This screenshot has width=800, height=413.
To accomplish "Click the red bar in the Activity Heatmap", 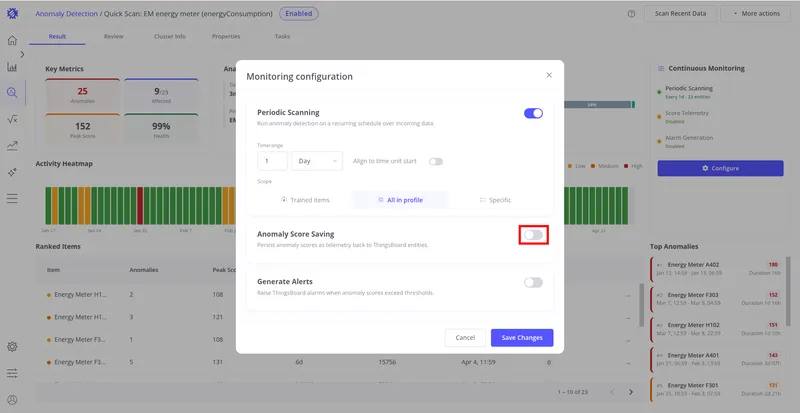I will (140, 206).
